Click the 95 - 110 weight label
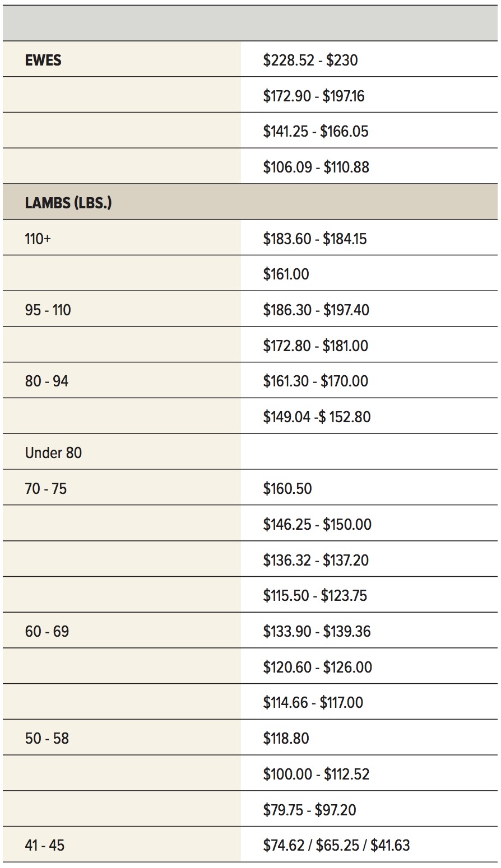 (48, 310)
